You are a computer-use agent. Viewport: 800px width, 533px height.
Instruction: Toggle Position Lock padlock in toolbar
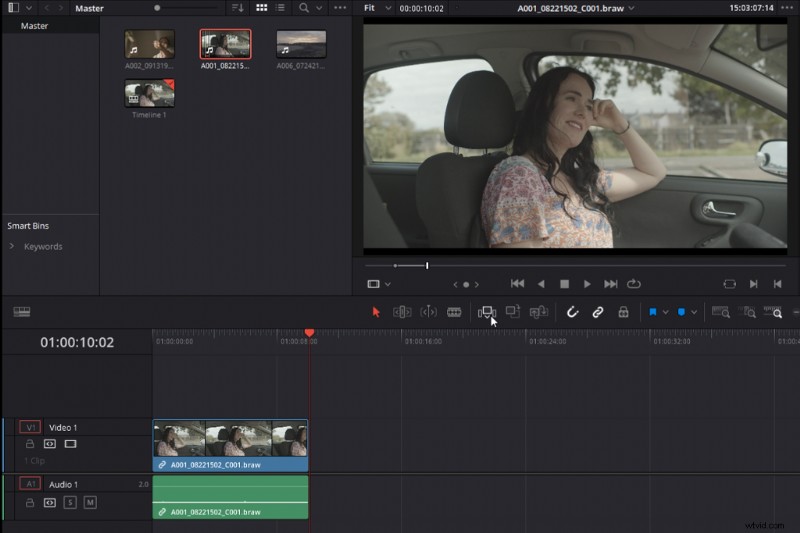[623, 312]
